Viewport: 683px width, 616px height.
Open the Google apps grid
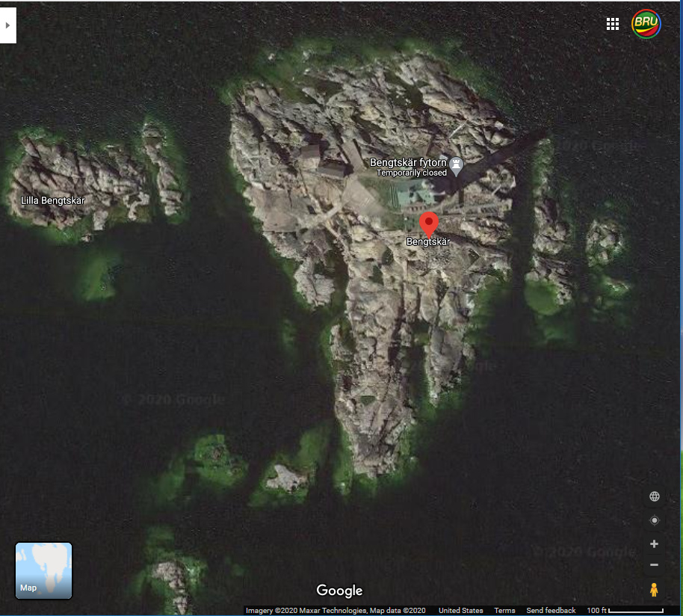point(613,24)
